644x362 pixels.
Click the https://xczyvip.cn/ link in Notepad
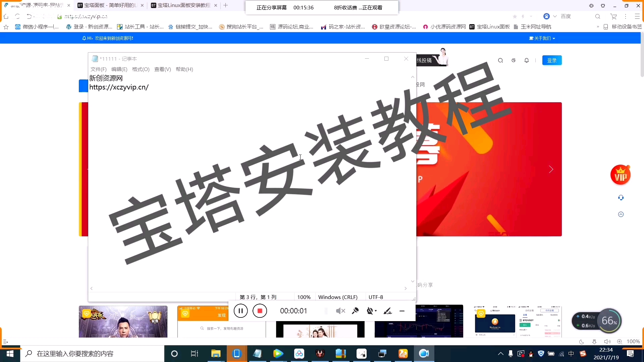coord(118,87)
